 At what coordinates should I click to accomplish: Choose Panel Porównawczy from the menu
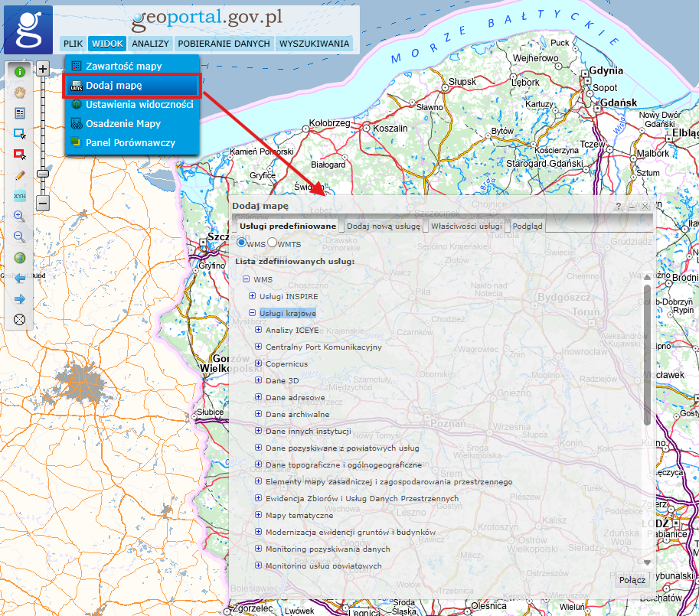[x=130, y=142]
